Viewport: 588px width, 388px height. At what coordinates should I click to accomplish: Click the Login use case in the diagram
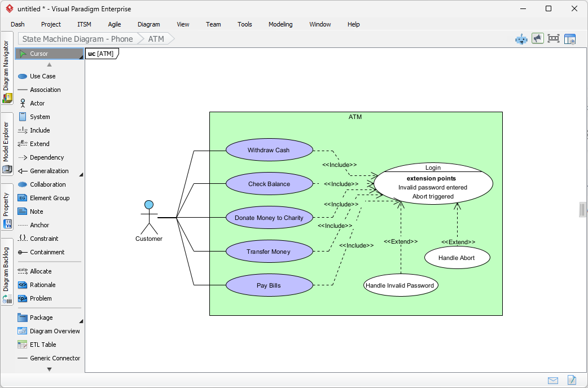coord(432,183)
